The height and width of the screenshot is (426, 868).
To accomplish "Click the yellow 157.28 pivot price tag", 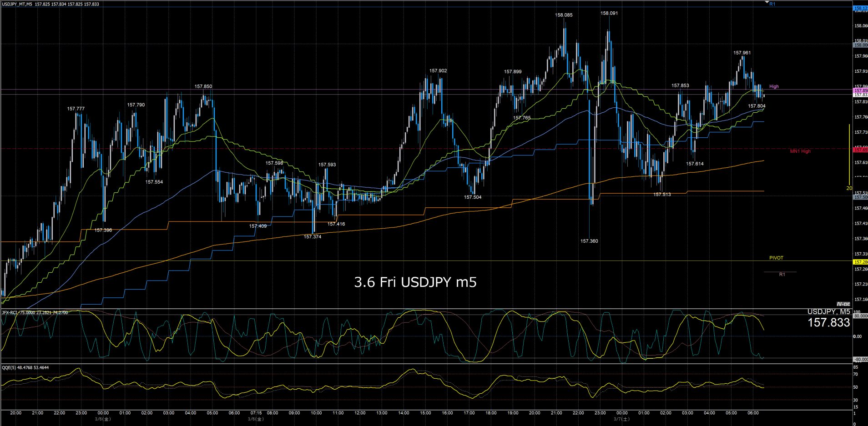I will click(x=860, y=262).
